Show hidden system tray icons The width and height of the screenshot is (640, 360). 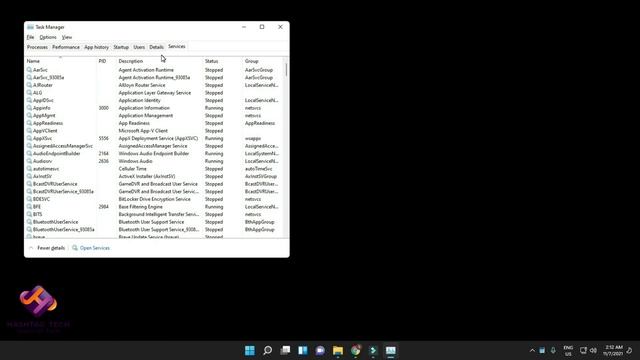point(532,350)
